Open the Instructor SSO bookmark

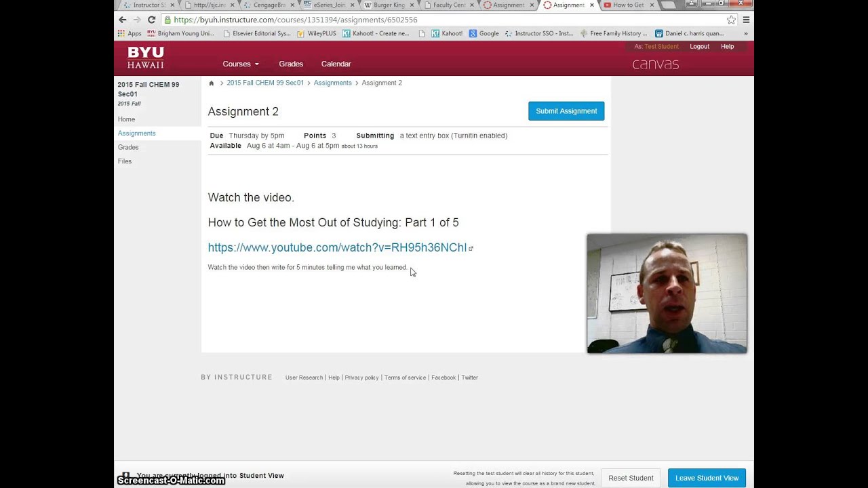[539, 33]
